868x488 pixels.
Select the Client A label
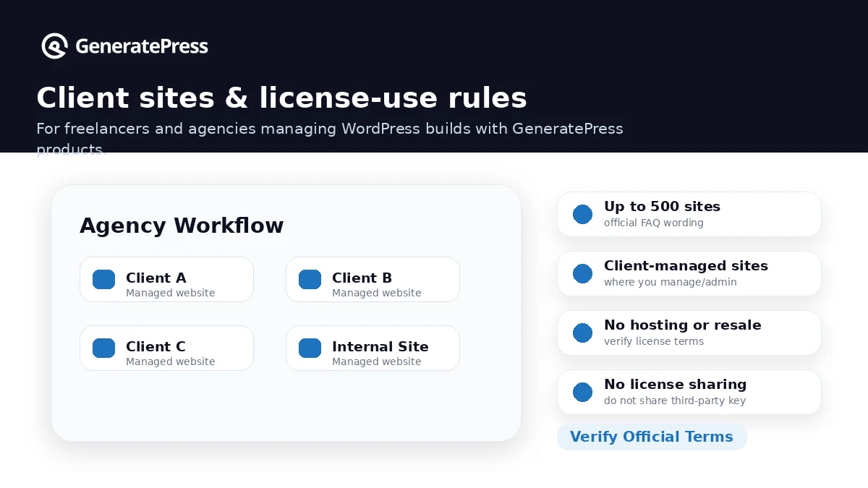tap(156, 278)
